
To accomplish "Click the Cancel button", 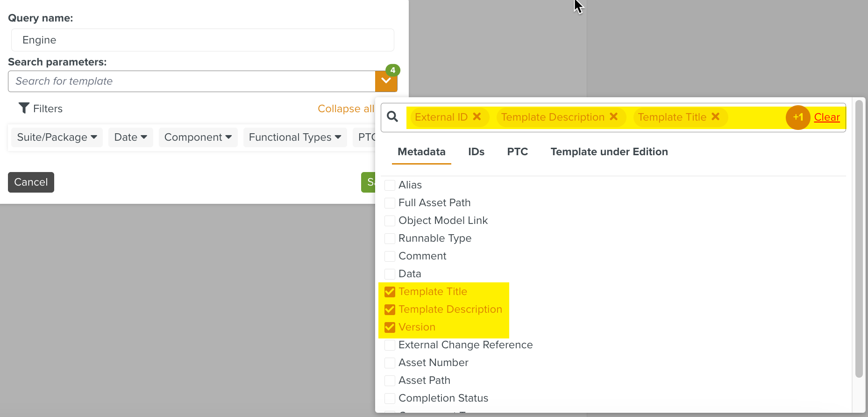I will (31, 182).
